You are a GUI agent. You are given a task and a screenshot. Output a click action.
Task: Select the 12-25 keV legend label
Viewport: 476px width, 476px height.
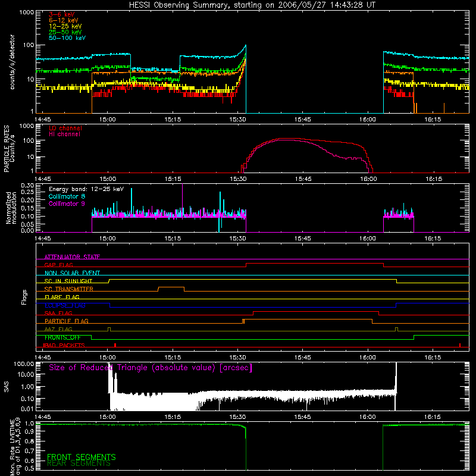pos(65,26)
